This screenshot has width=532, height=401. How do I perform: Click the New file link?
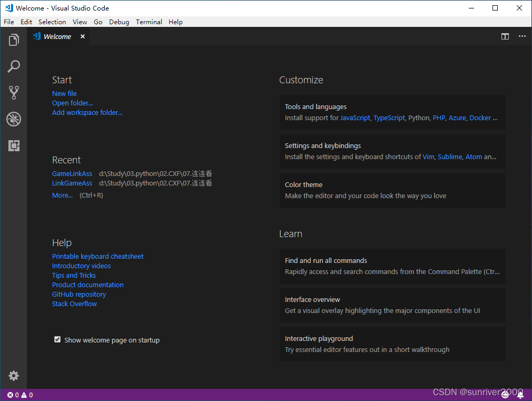pyautogui.click(x=64, y=93)
